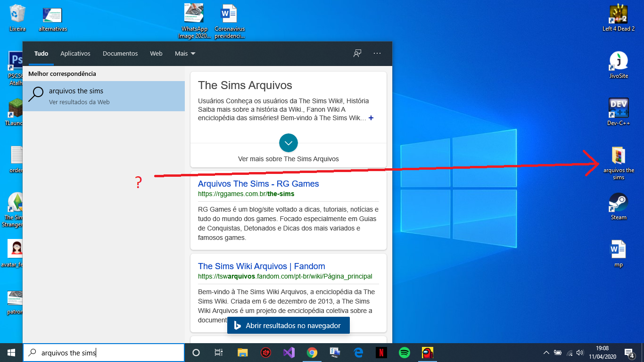Open Spotify from the taskbar
This screenshot has width=644, height=362.
pos(405,353)
